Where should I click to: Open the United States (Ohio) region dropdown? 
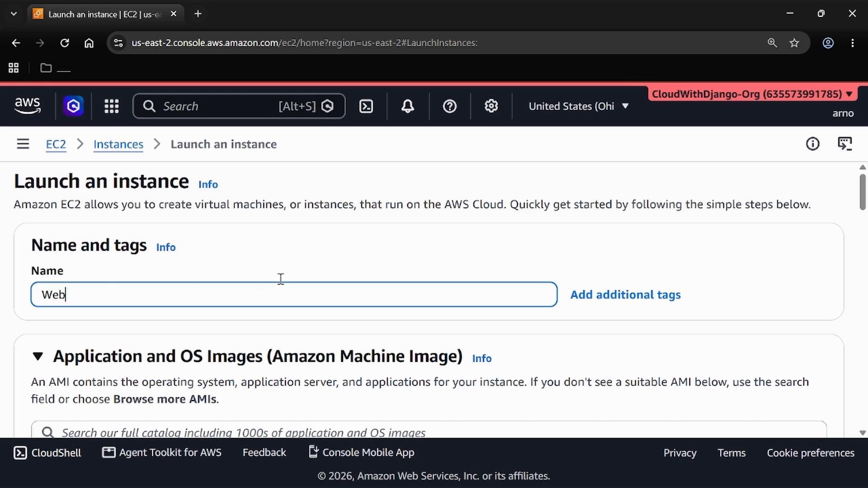tap(579, 106)
